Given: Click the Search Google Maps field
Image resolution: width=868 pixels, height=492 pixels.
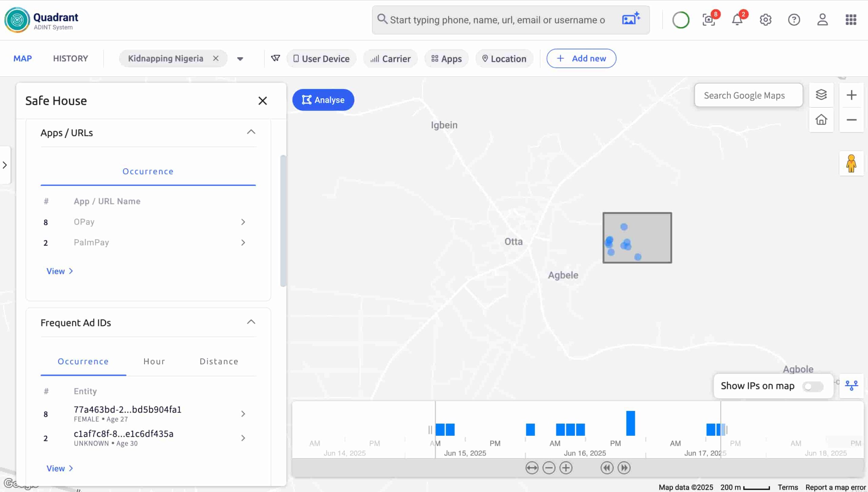Looking at the screenshot, I should [748, 96].
